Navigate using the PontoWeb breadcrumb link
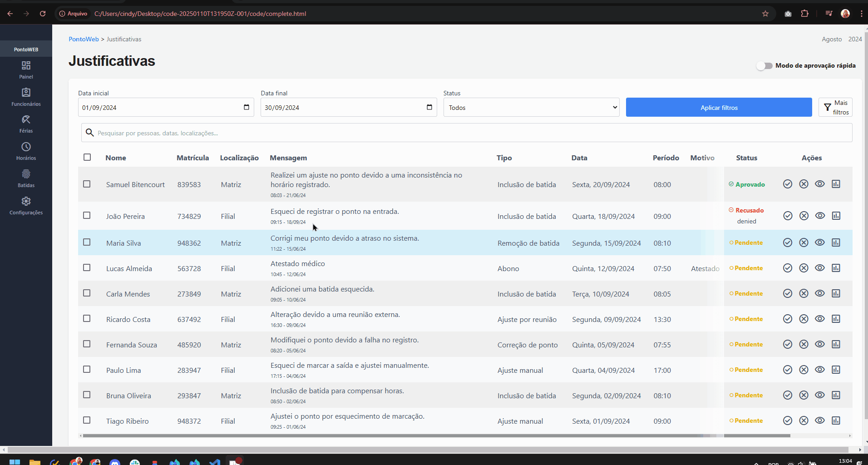 coord(84,39)
